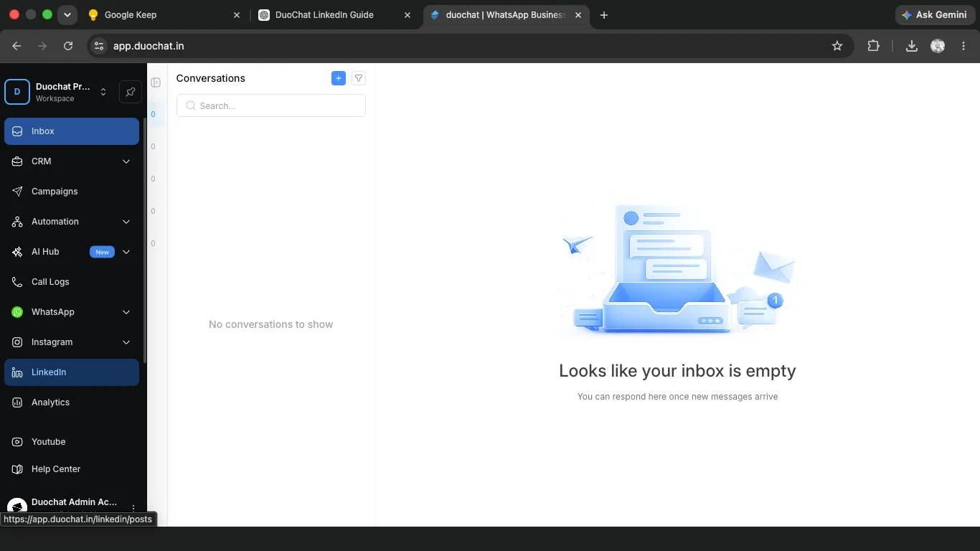Screen dimensions: 980x551
Task: Open the Inbox sidebar item
Action: (x=72, y=131)
